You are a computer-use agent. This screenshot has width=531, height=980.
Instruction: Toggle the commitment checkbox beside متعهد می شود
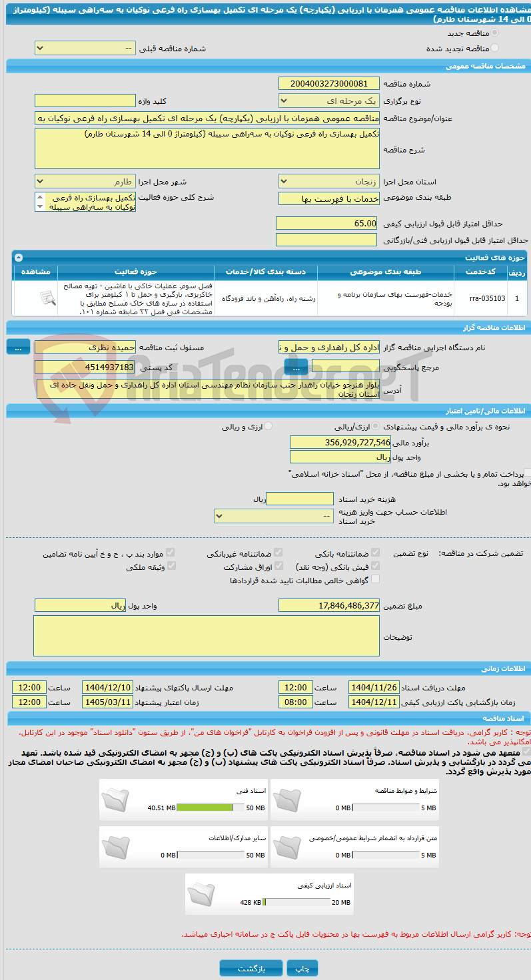coord(527,752)
